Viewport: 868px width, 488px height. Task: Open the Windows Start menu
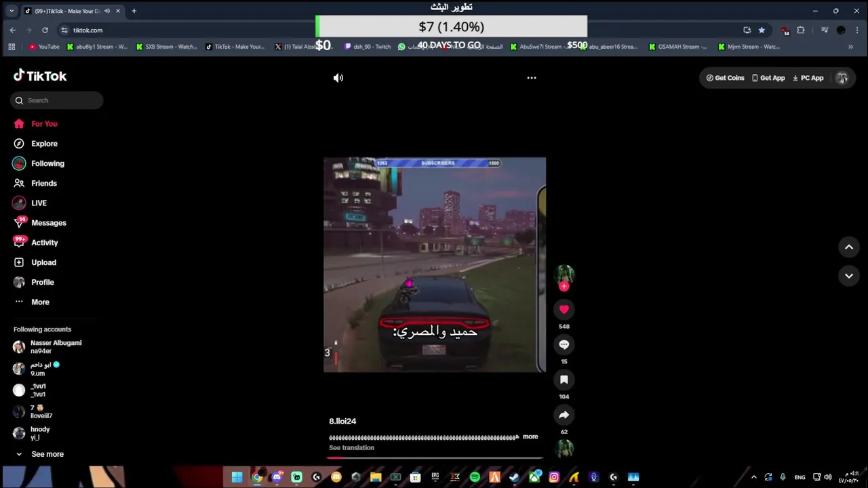237,477
